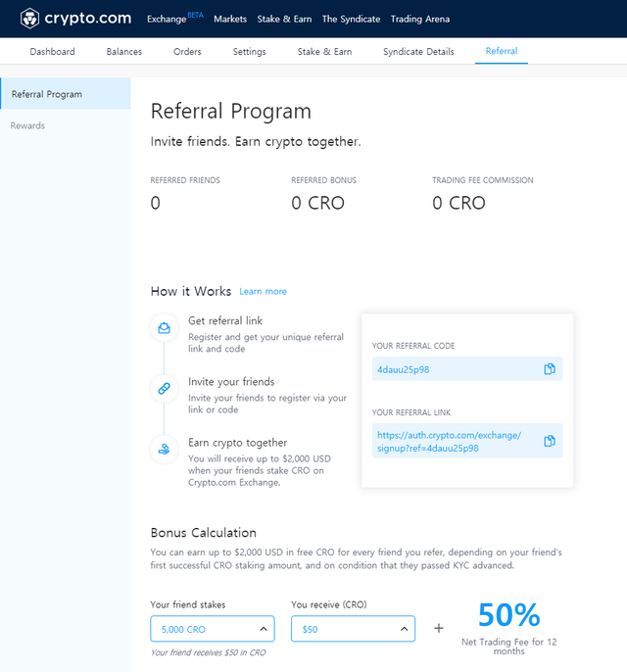627x672 pixels.
Task: Select the referral code 4dauu25p98 text
Action: click(403, 369)
